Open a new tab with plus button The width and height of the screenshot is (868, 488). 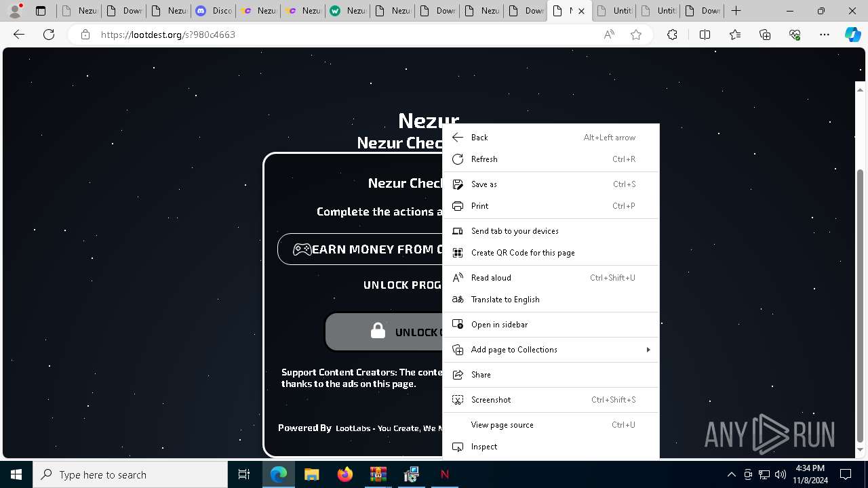[x=736, y=11]
